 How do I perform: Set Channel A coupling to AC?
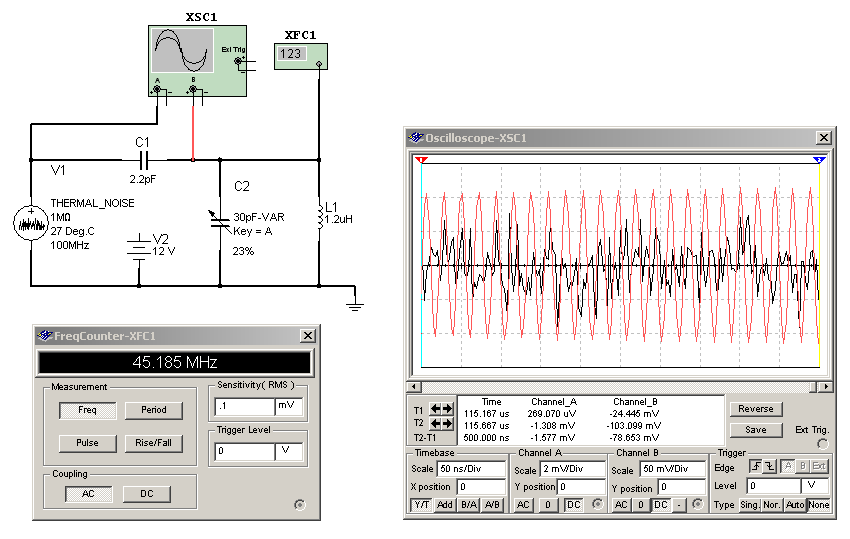pyautogui.click(x=524, y=505)
